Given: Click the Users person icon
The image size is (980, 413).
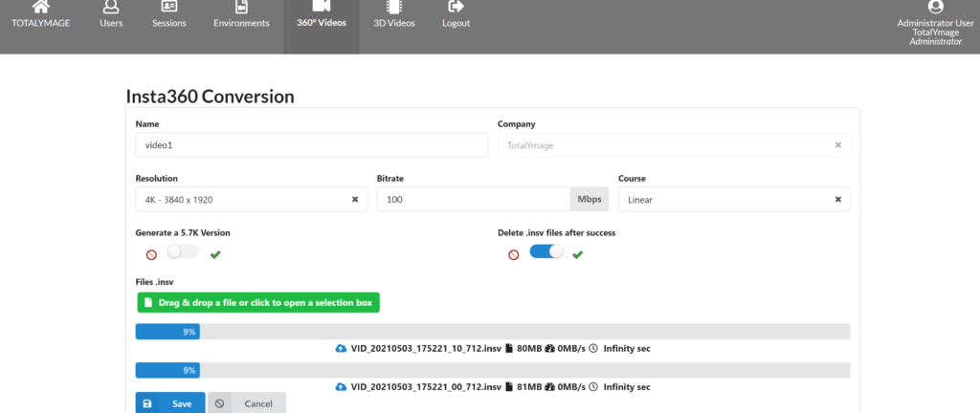Looking at the screenshot, I should (111, 7).
